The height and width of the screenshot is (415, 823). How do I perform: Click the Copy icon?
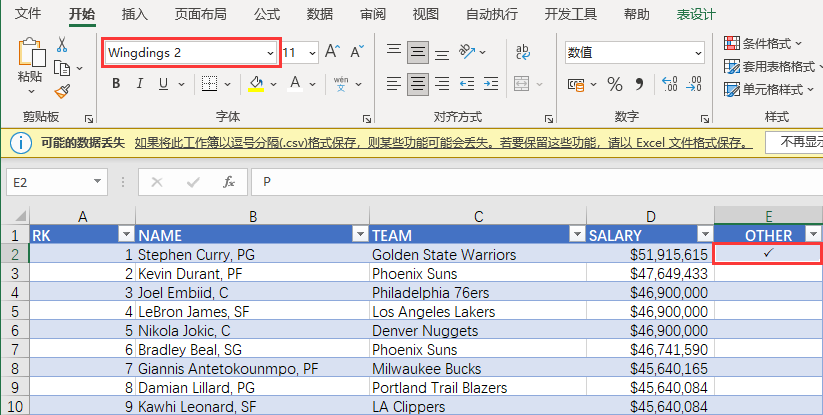click(62, 68)
